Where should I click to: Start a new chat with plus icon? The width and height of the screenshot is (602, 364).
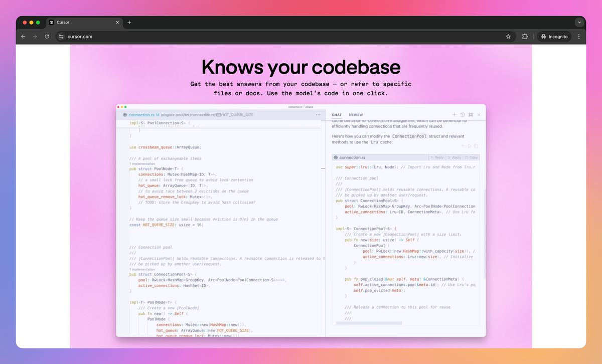point(455,115)
